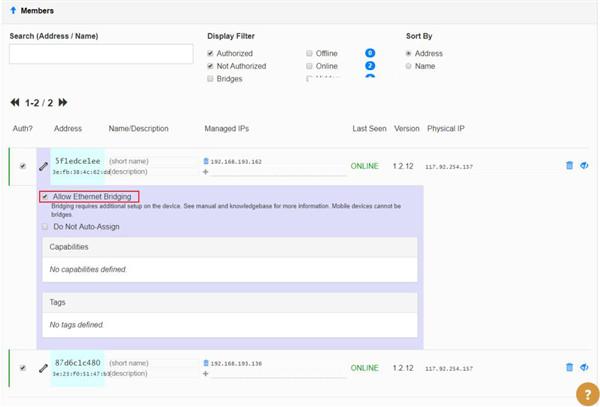600x407 pixels.
Task: Click the Search (Address / Name) field
Action: point(100,55)
